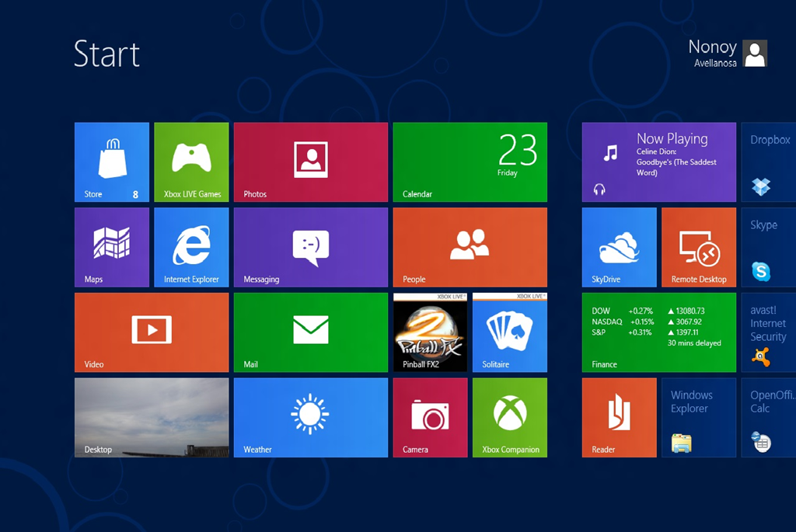
Task: Click the Nonoy Avellanosa user account picture
Action: [755, 54]
